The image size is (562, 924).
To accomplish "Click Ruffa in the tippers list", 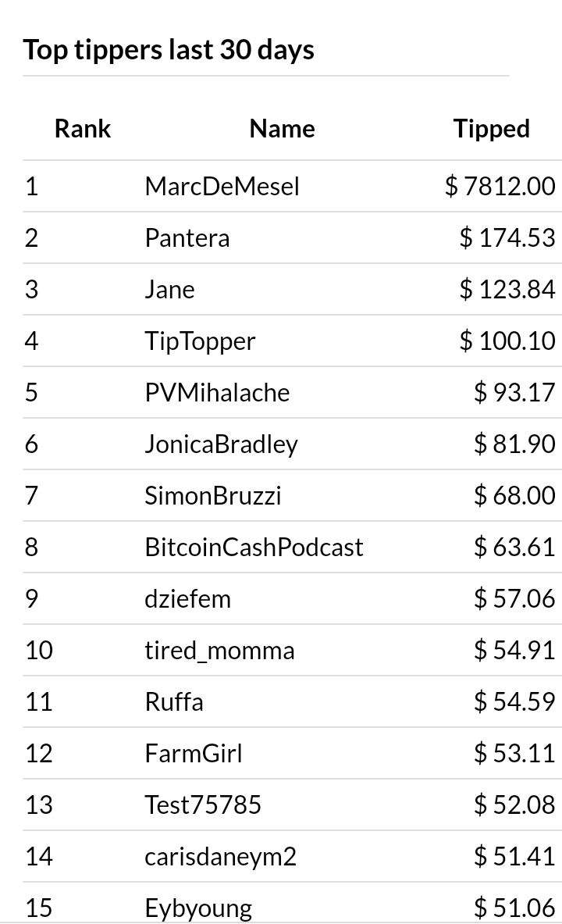I will click(x=174, y=702).
